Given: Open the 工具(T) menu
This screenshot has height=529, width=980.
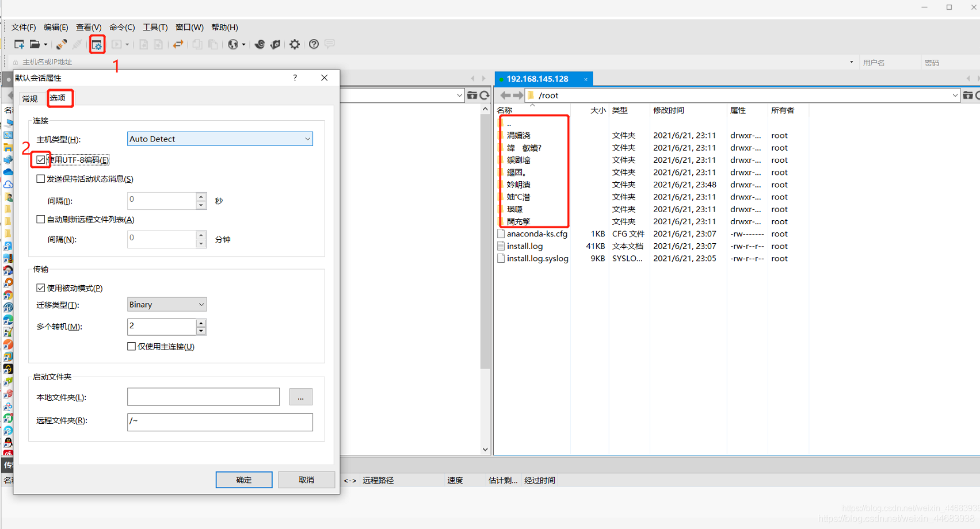Looking at the screenshot, I should (x=155, y=27).
